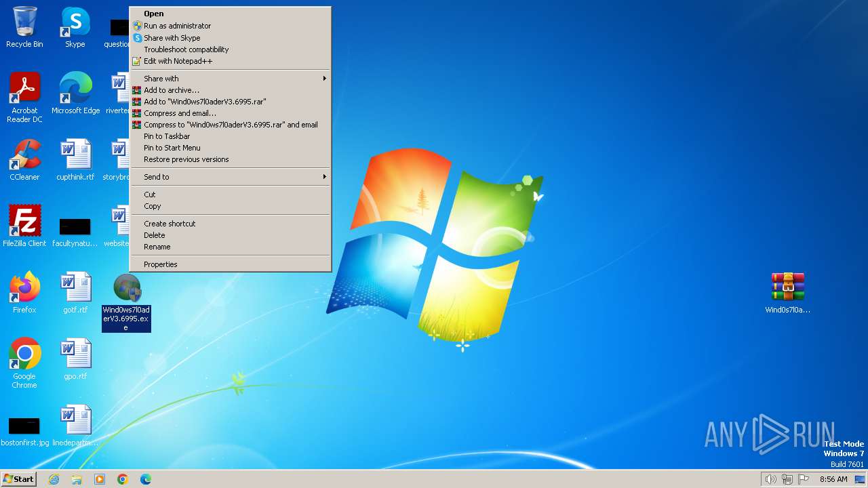
Task: Select the linedepartm... document icon
Action: [x=75, y=426]
